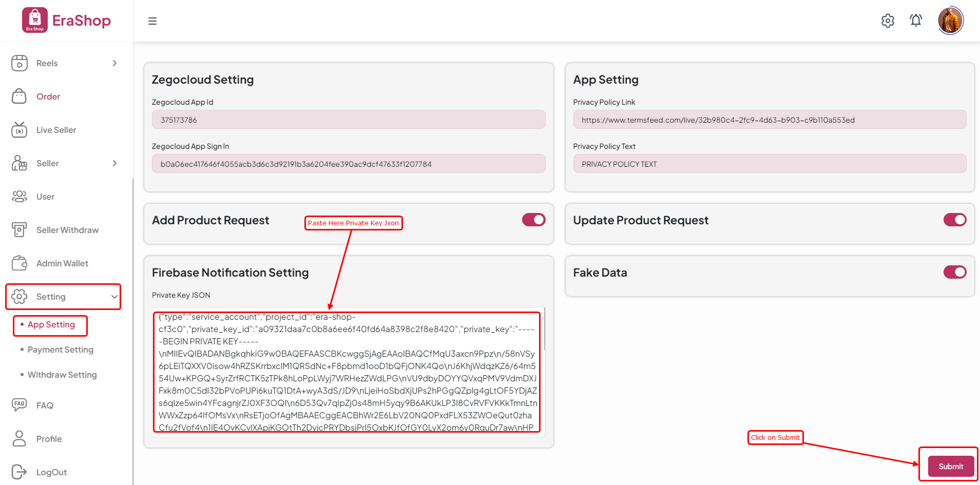Screen dimensions: 980x485
Task: Open the notifications bell
Action: pyautogui.click(x=916, y=21)
